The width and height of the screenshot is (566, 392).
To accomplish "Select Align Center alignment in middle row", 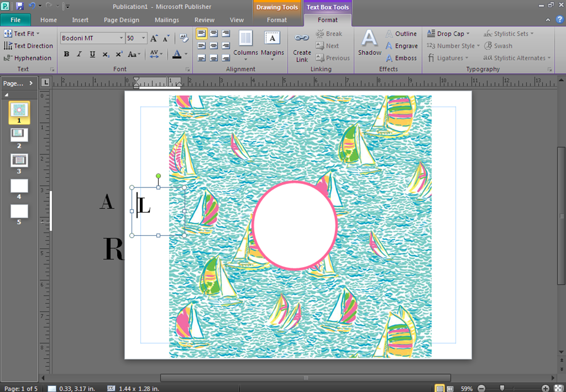I will pos(214,46).
